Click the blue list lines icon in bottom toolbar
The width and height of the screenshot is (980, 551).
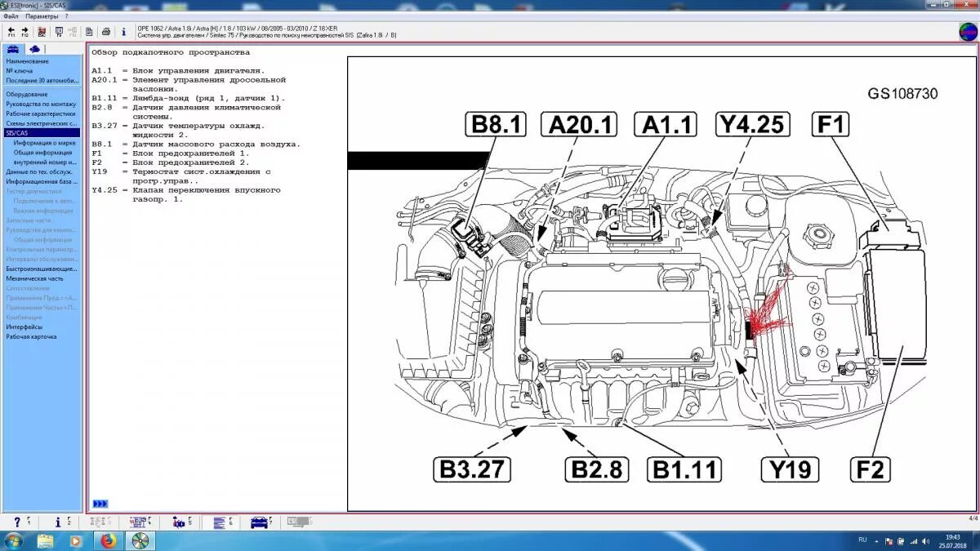click(x=219, y=522)
